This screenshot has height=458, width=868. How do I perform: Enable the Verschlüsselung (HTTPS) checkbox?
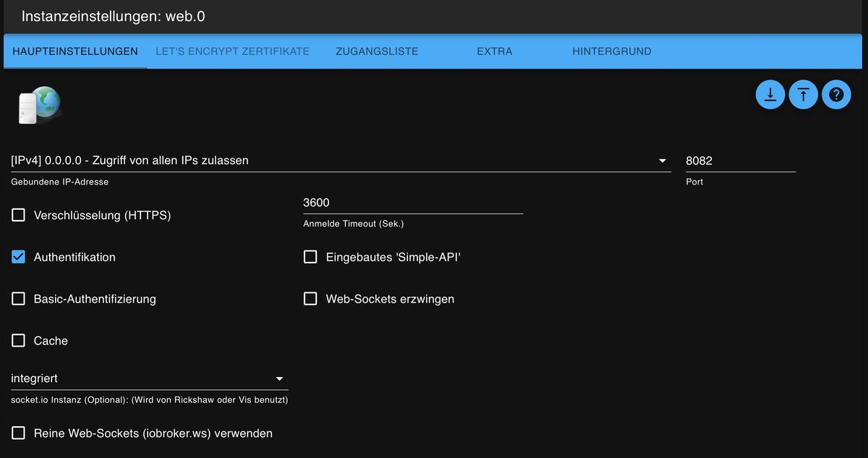pos(19,215)
